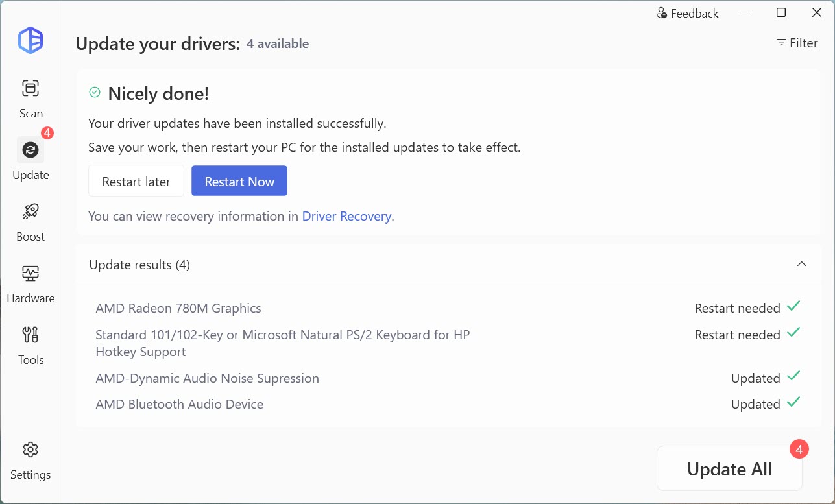835x504 pixels.
Task: Click the '4 available' count text
Action: coord(278,43)
